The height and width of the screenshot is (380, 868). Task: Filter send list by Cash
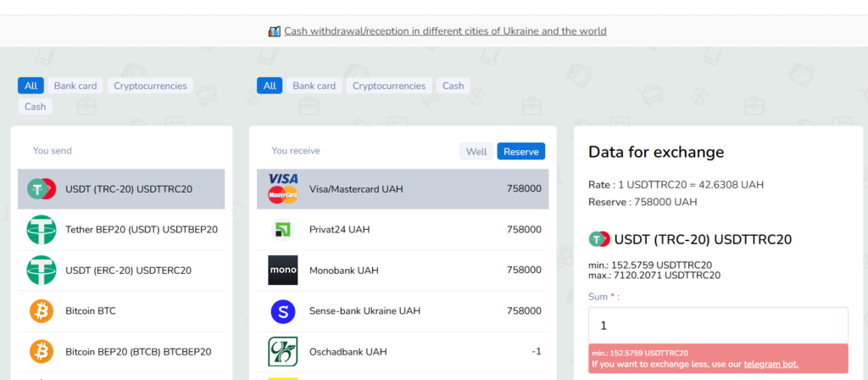(35, 106)
